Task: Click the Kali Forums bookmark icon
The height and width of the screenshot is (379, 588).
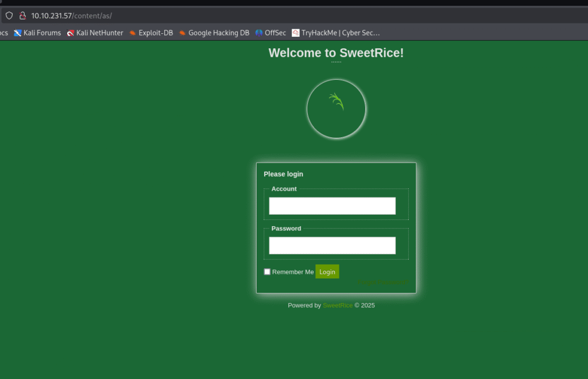Action: tap(18, 33)
